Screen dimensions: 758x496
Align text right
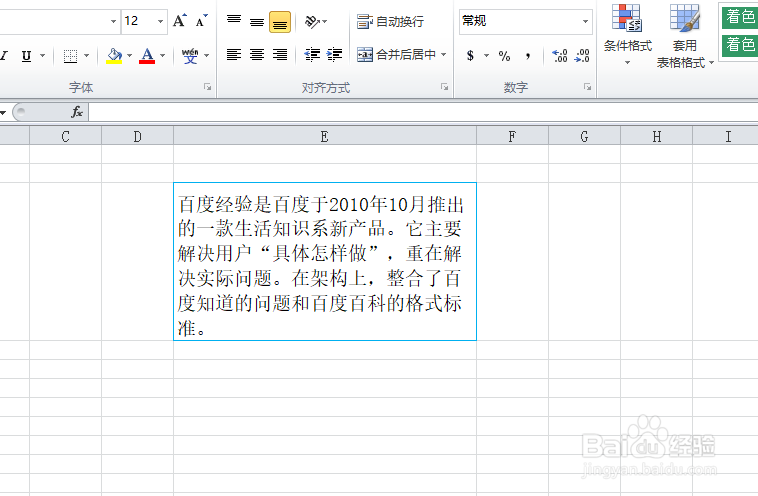click(280, 55)
